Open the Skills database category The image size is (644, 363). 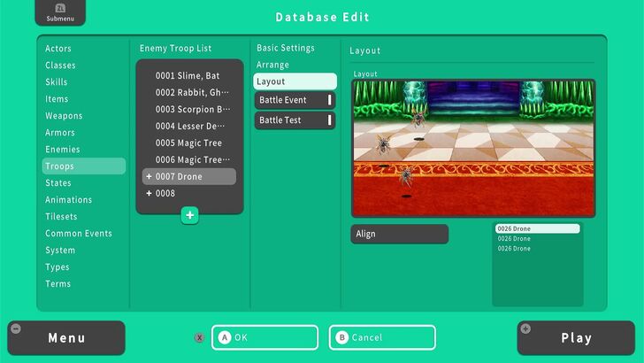pyautogui.click(x=57, y=81)
